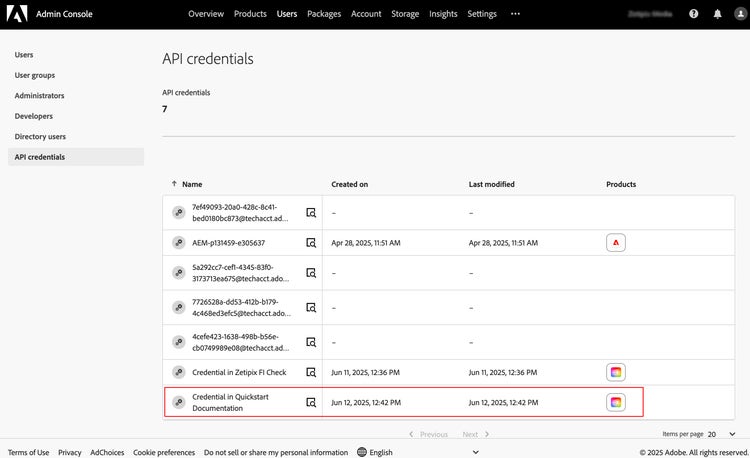750x458 pixels.
Task: Click view details icon for AEM-p131459-e305637
Action: [311, 243]
